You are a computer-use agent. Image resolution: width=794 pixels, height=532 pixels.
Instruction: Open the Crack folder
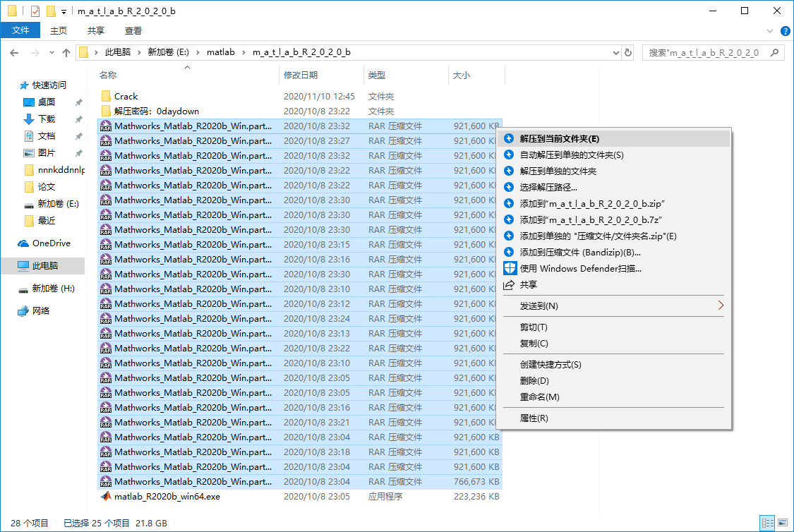[124, 96]
